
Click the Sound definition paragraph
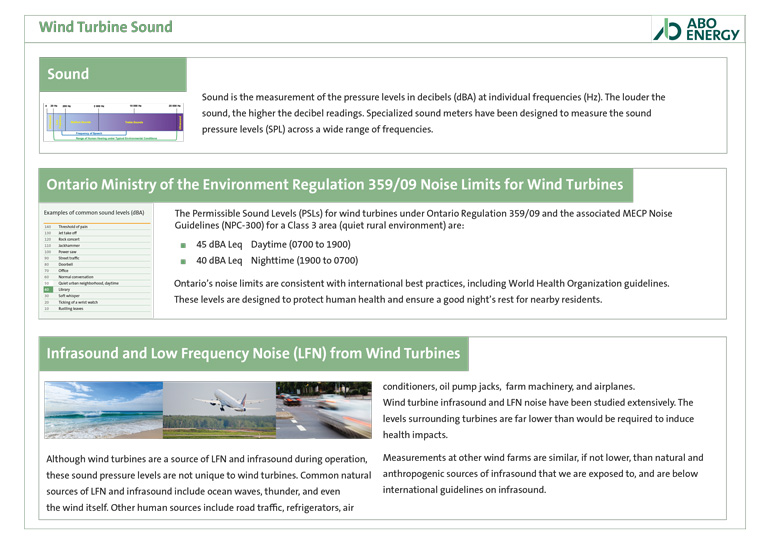coord(432,113)
